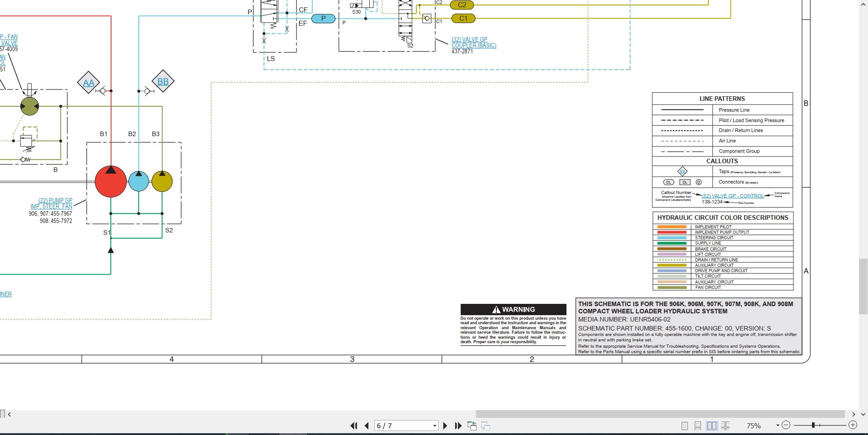Click the AA pressure tap callout
This screenshot has height=435, width=868.
point(89,83)
